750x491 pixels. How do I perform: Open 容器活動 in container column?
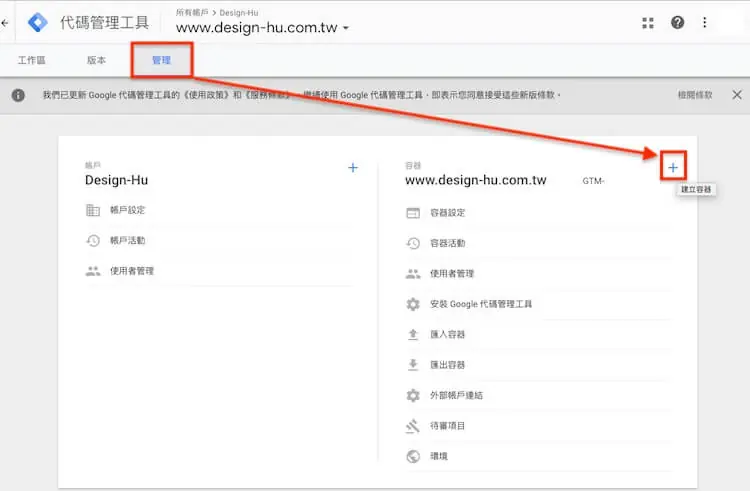tap(447, 243)
